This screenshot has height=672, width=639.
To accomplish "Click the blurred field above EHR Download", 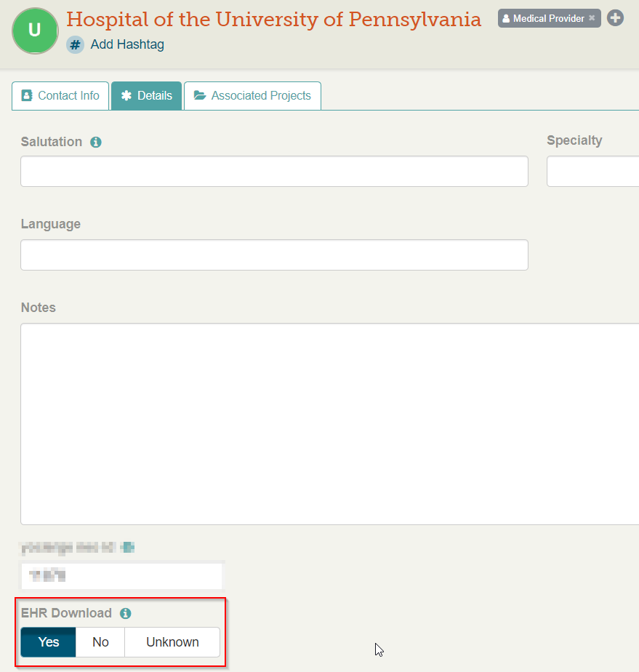I will 121,576.
